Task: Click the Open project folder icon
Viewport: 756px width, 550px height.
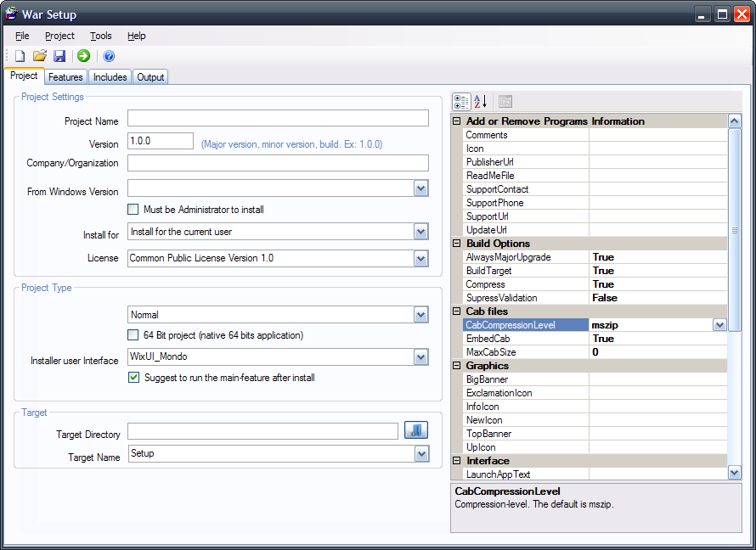Action: coord(40,56)
